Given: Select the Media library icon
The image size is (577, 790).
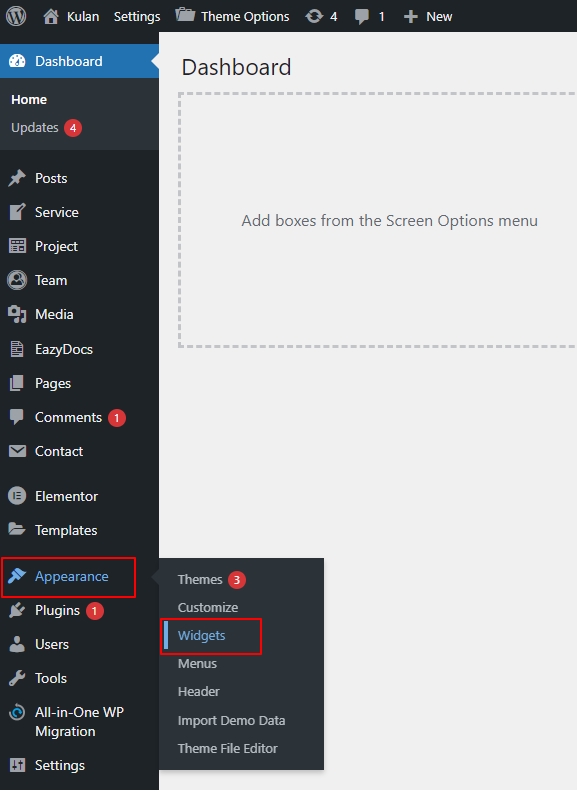Looking at the screenshot, I should tap(17, 314).
